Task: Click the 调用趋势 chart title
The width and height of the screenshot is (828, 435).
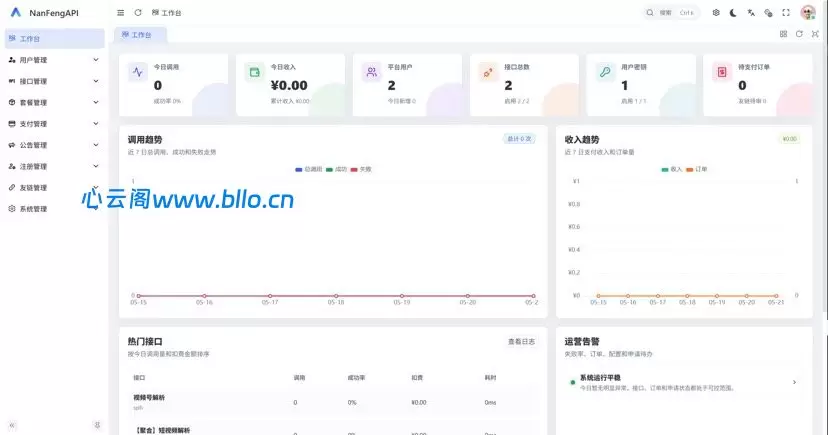Action: click(145, 140)
